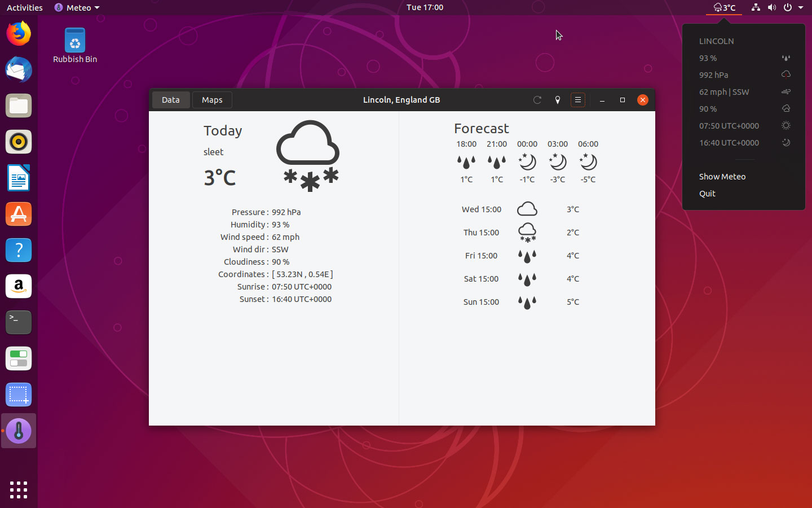This screenshot has height=508, width=812.
Task: Click the Show Applications grid button
Action: tap(19, 489)
